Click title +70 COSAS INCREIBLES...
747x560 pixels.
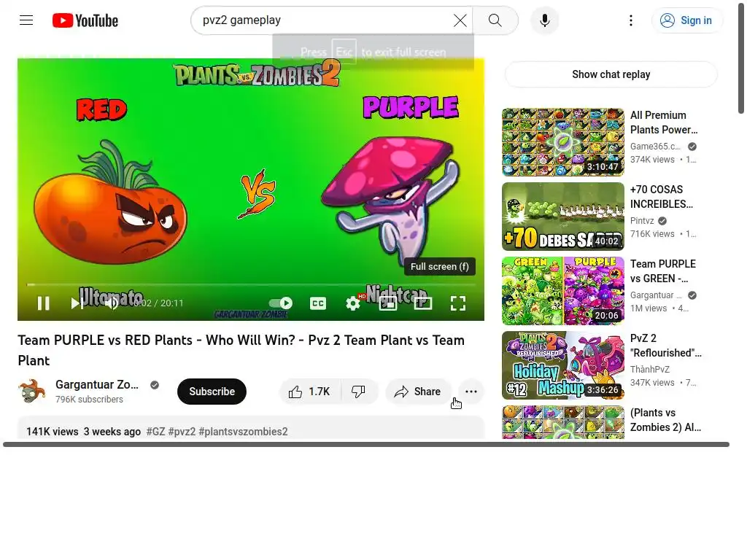(x=661, y=197)
